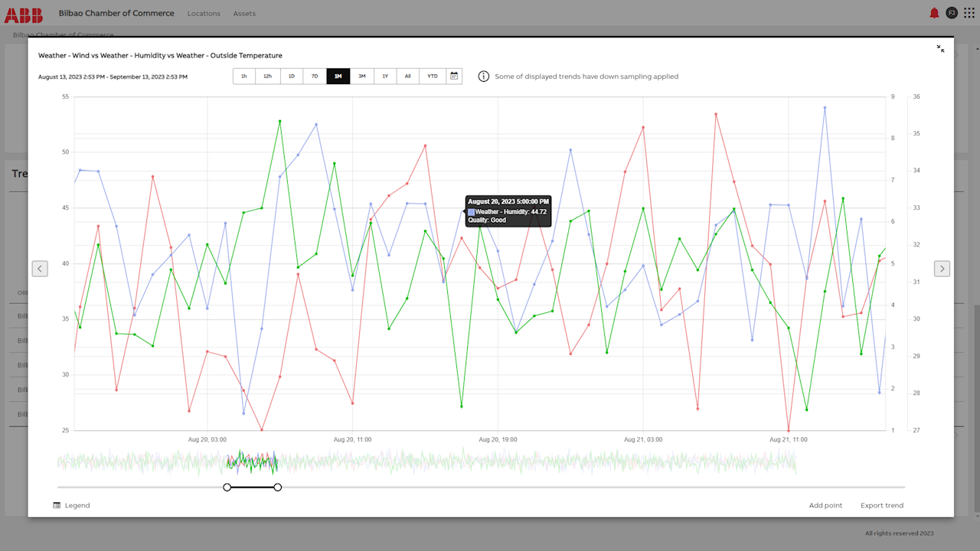Image resolution: width=980 pixels, height=551 pixels.
Task: Open the Locations menu
Action: pos(204,14)
